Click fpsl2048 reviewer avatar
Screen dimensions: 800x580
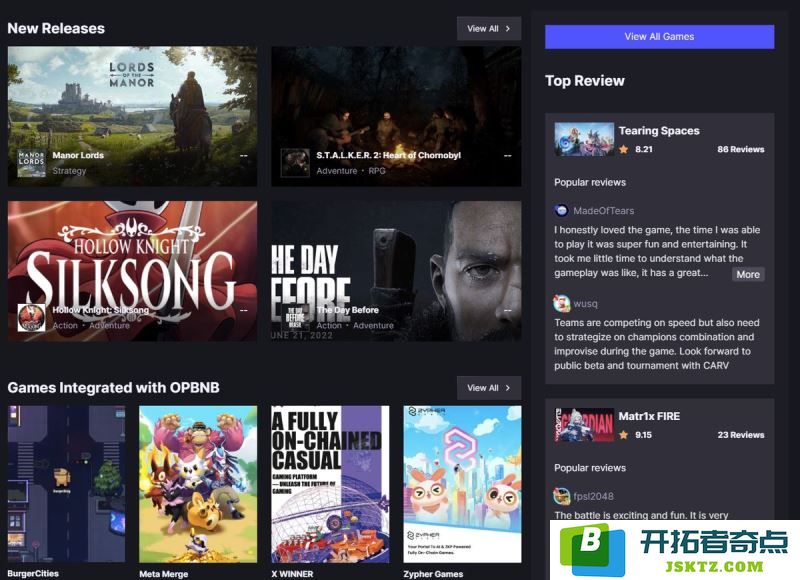tap(561, 496)
